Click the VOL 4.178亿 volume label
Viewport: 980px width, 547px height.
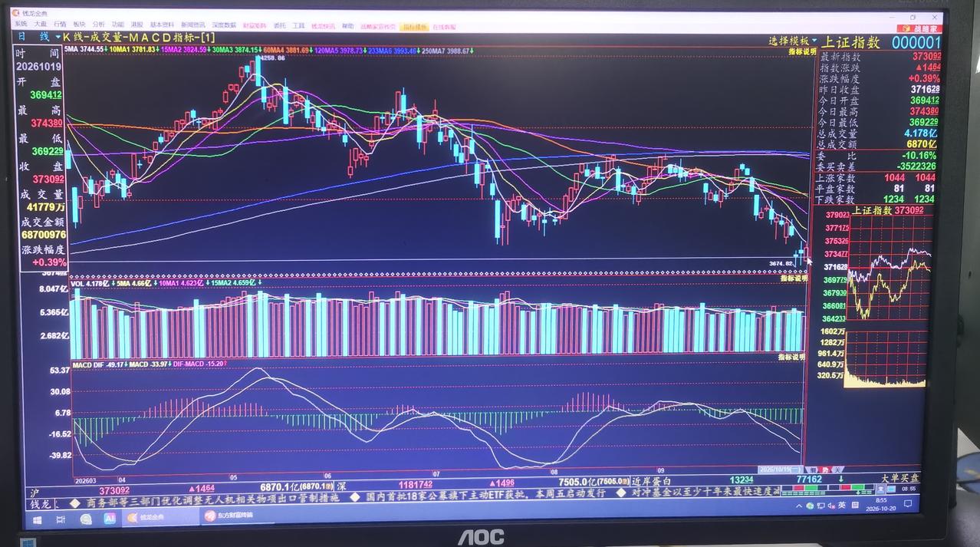pos(89,283)
